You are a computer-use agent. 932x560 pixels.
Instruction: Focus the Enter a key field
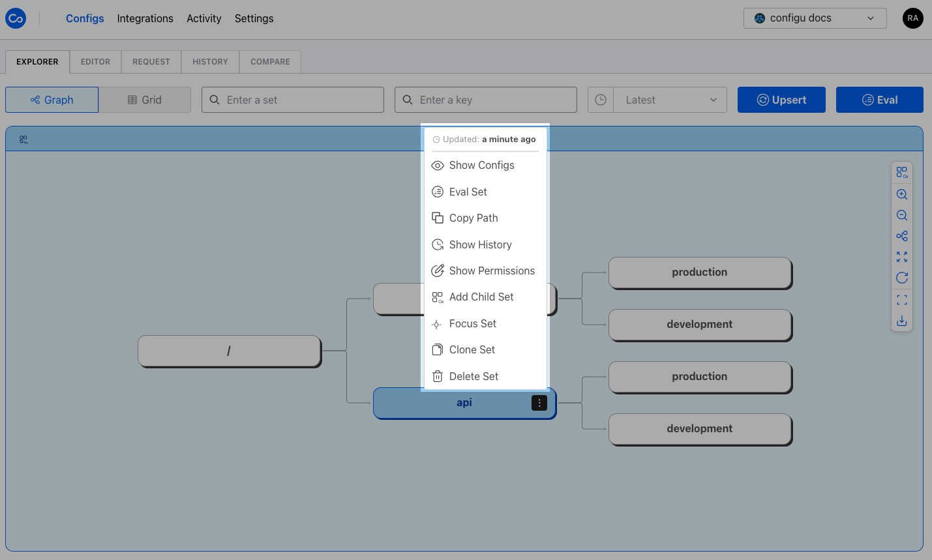pos(486,100)
